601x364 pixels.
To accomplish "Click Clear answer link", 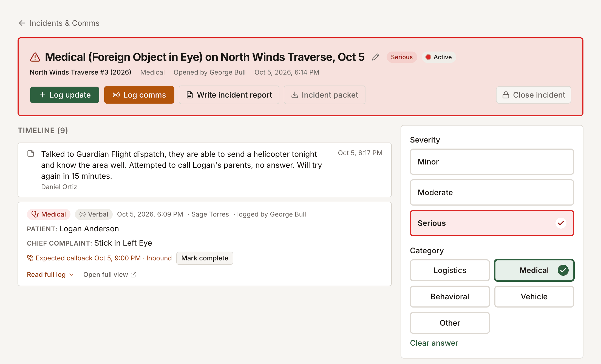I will point(434,343).
